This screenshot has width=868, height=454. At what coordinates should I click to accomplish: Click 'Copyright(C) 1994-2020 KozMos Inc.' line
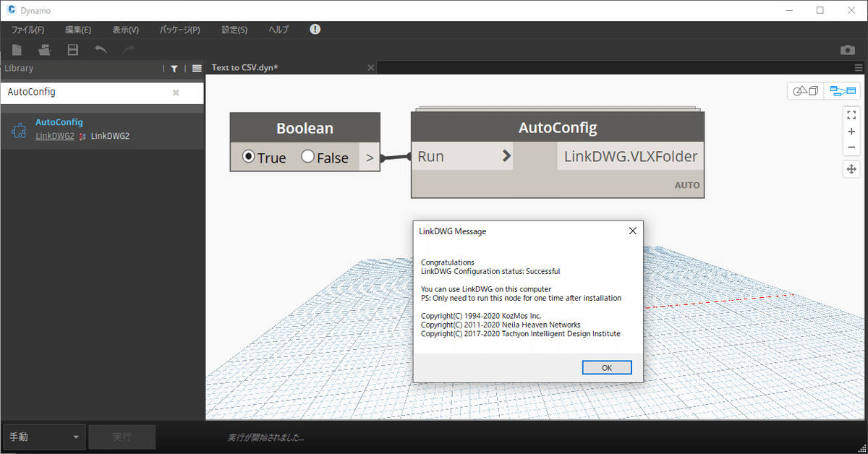point(481,316)
